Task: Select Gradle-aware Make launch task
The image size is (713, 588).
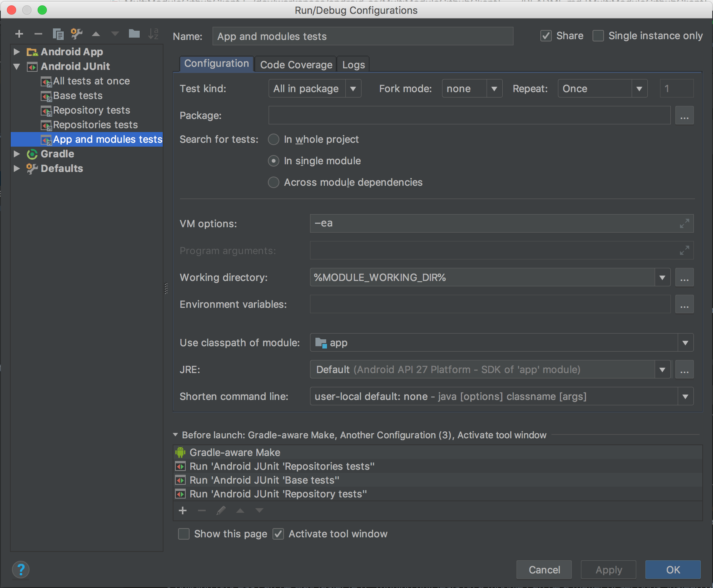Action: point(438,453)
